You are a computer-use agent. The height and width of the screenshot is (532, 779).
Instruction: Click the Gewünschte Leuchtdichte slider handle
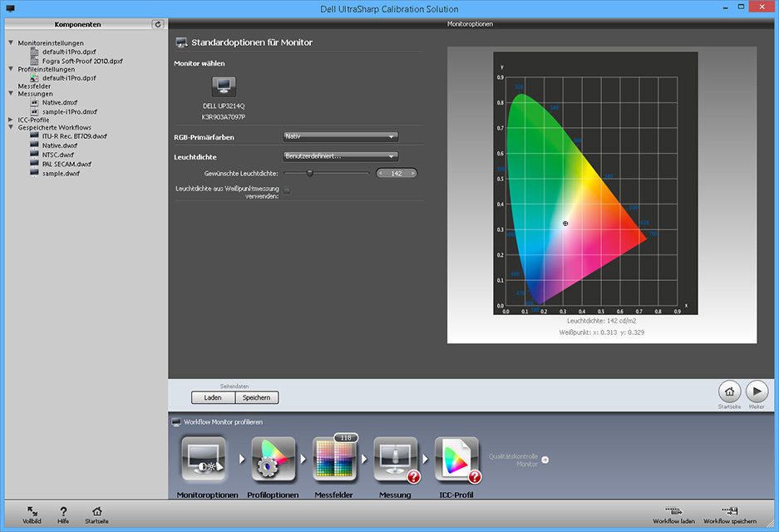(309, 174)
